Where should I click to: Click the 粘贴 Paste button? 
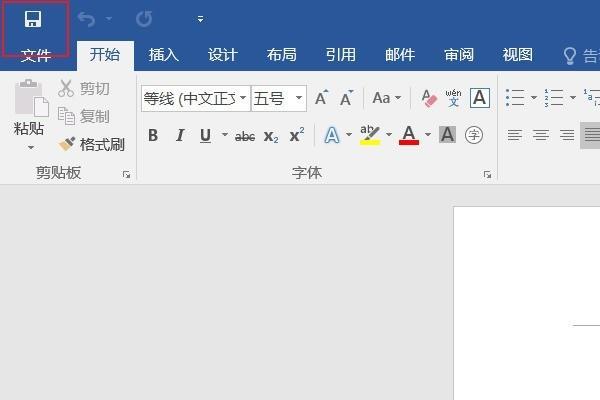coord(29,114)
